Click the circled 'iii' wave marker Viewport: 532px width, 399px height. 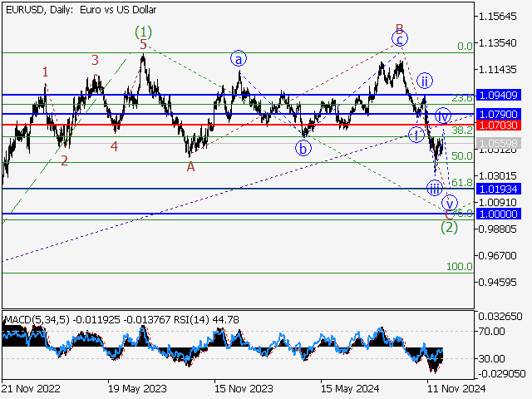pos(435,189)
